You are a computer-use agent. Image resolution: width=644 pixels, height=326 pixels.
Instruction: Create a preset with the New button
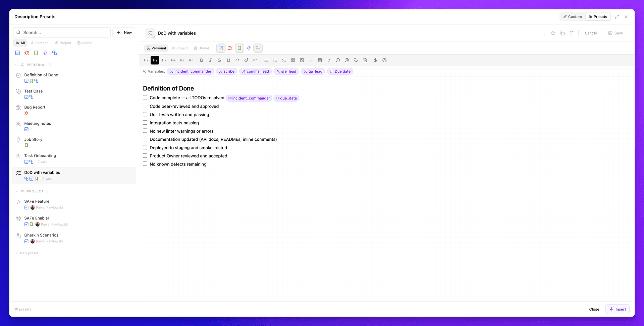[x=124, y=32]
